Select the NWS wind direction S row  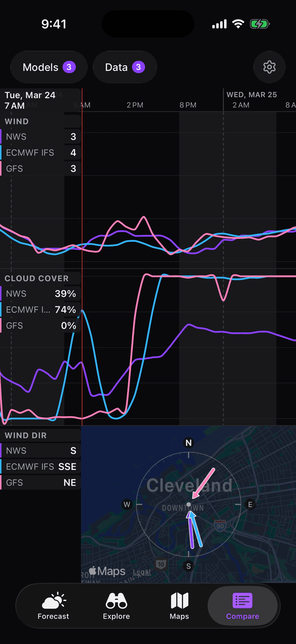(x=41, y=450)
